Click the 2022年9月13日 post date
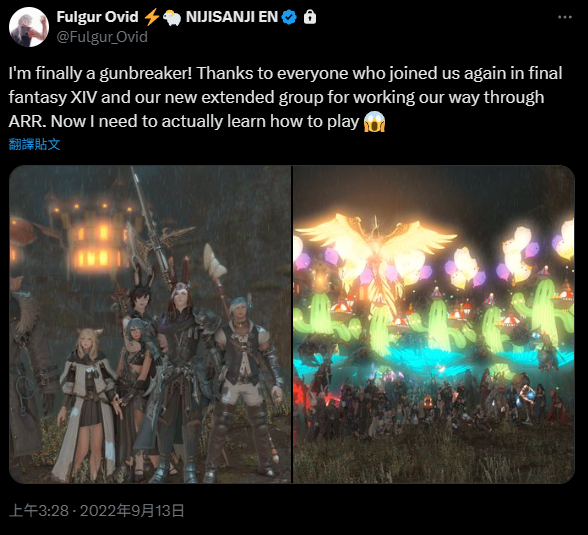 pos(132,511)
